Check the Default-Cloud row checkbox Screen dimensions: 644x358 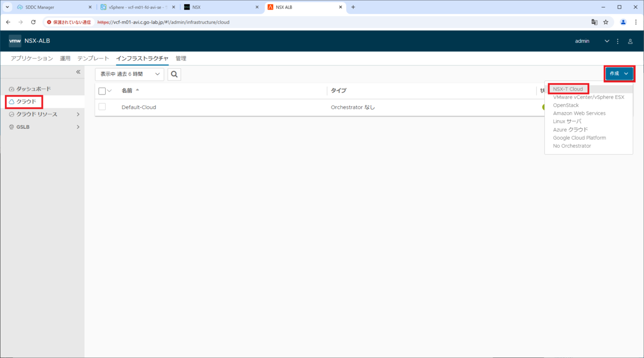tap(102, 107)
